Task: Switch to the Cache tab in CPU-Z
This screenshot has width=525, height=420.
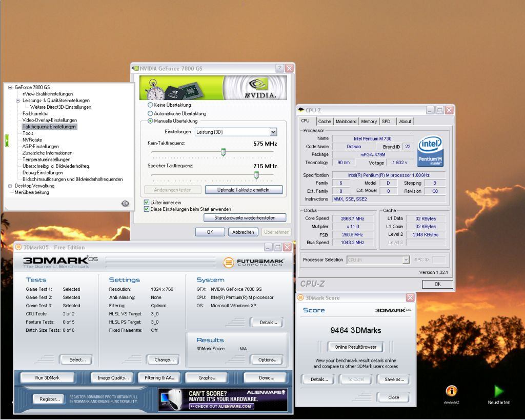Action: click(325, 122)
